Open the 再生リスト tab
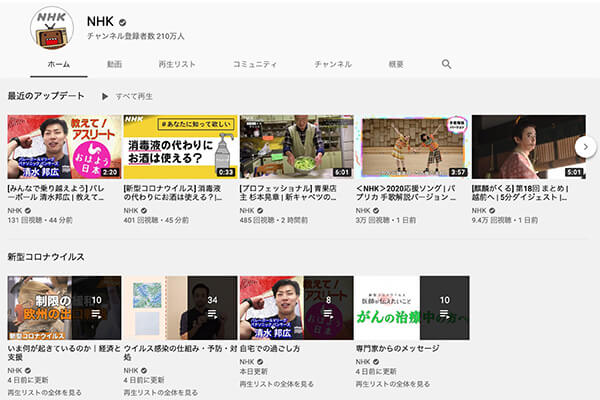This screenshot has width=600, height=400. click(177, 64)
